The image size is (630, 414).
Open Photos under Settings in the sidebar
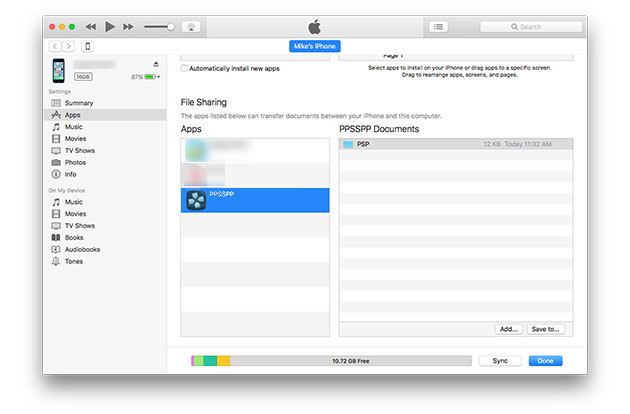tap(75, 162)
